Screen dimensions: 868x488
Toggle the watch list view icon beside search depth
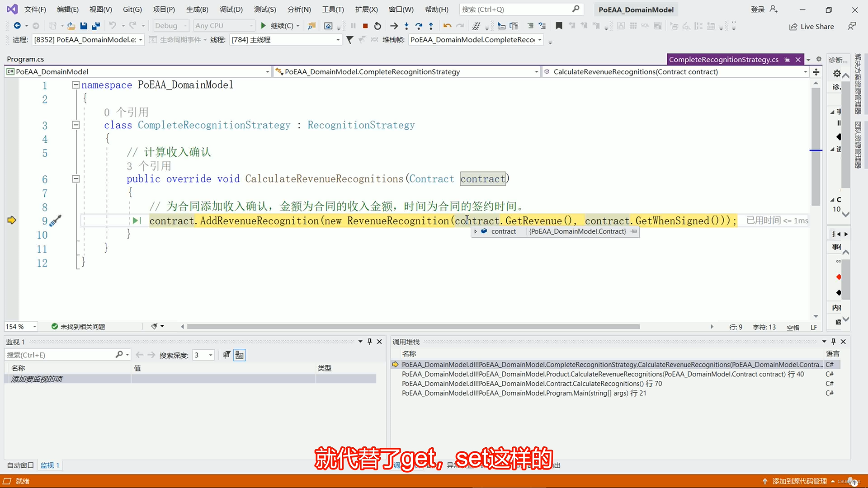[240, 355]
